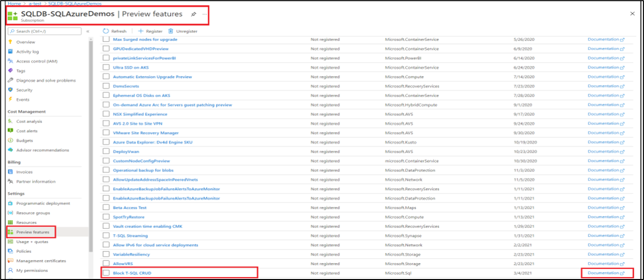Tick the Ultra SSD on AKS checkbox
644x280 pixels.
point(106,67)
